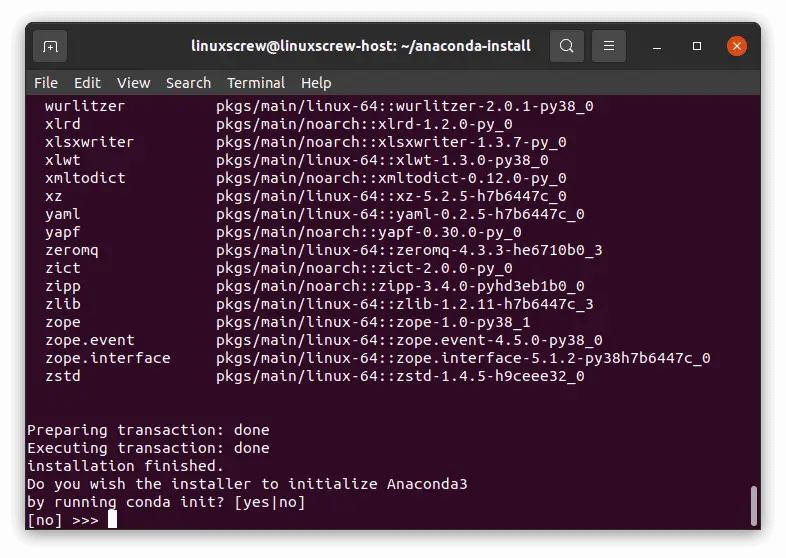The image size is (786, 558).
Task: Click path yapf-0.30.0-py_0
Action: coord(450,233)
